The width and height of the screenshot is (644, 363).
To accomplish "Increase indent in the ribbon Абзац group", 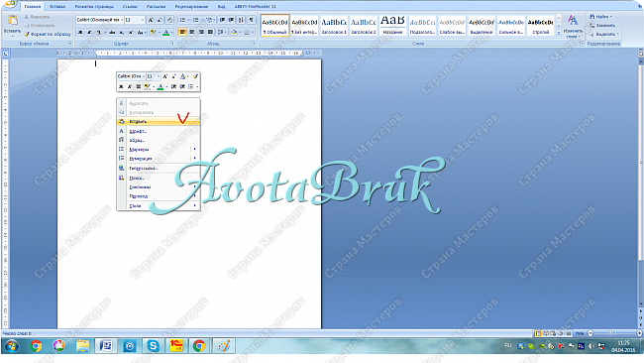I will coord(231,20).
